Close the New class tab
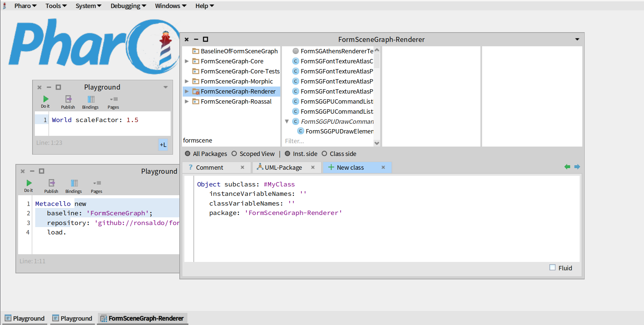 [x=383, y=167]
